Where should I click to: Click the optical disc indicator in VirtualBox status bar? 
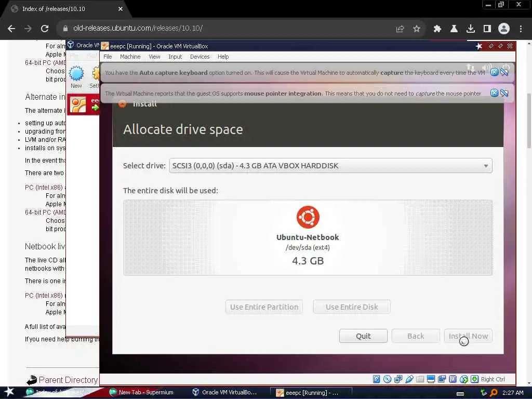(387, 379)
